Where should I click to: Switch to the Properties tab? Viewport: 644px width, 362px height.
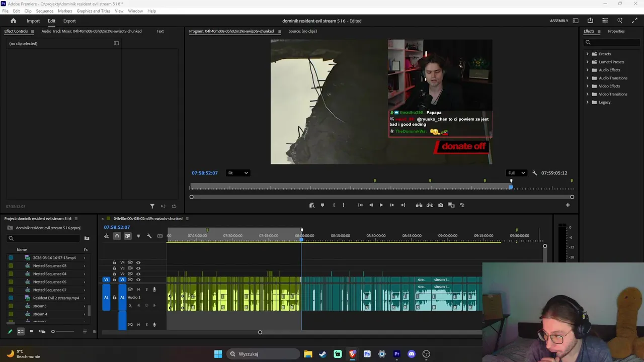click(x=616, y=31)
